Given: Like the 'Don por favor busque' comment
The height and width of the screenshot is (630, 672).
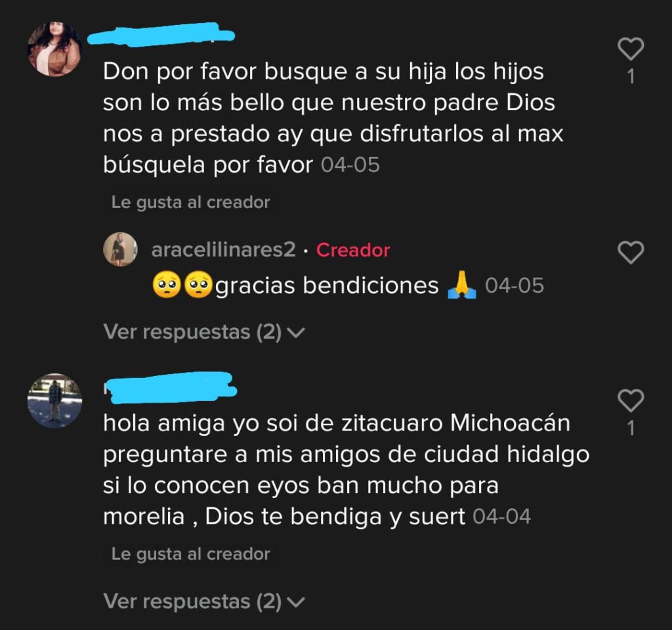Looking at the screenshot, I should click(631, 49).
